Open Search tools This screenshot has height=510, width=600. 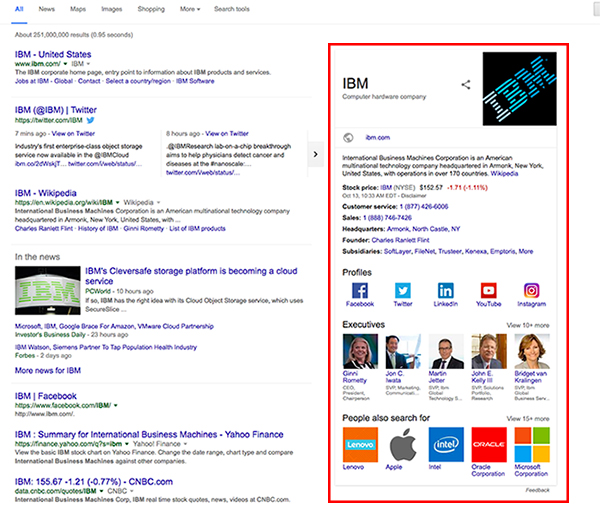click(232, 9)
